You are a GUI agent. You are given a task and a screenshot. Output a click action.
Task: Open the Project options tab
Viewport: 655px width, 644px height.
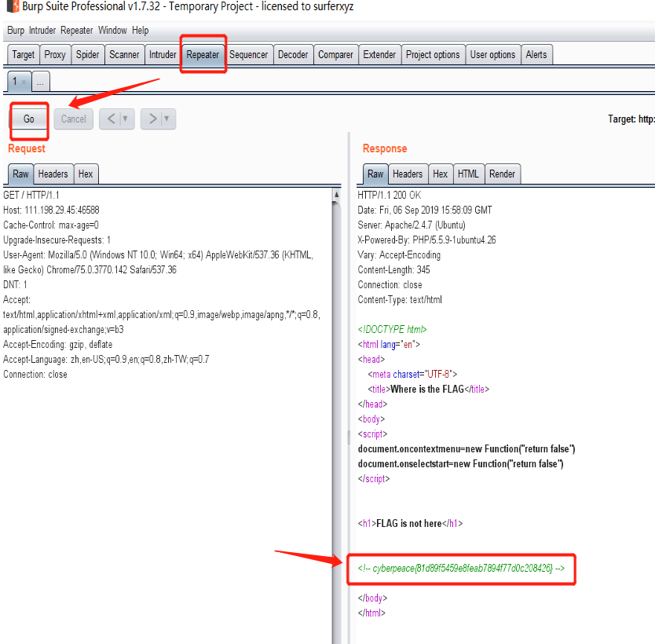coord(433,55)
